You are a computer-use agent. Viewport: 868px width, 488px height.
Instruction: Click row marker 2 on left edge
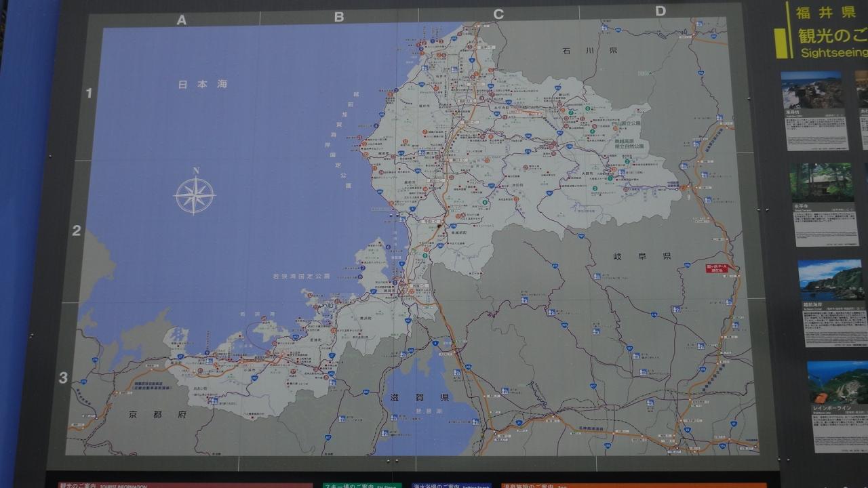coord(77,230)
